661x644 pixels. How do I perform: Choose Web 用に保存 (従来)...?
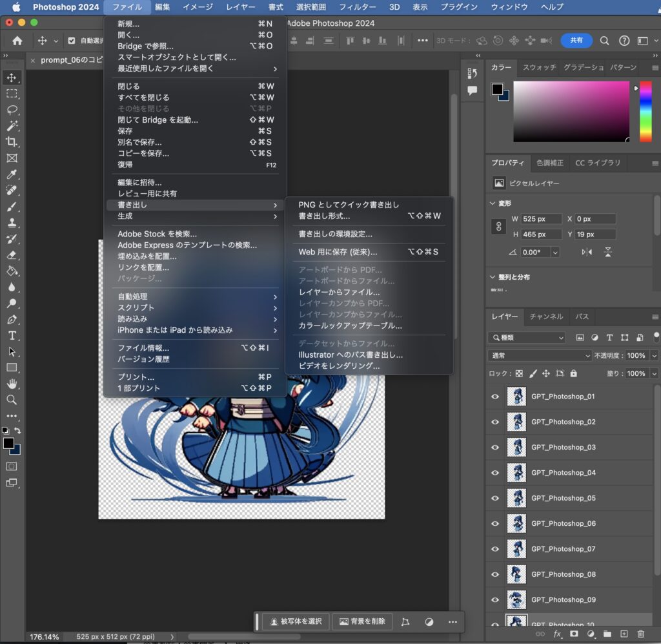(x=338, y=252)
